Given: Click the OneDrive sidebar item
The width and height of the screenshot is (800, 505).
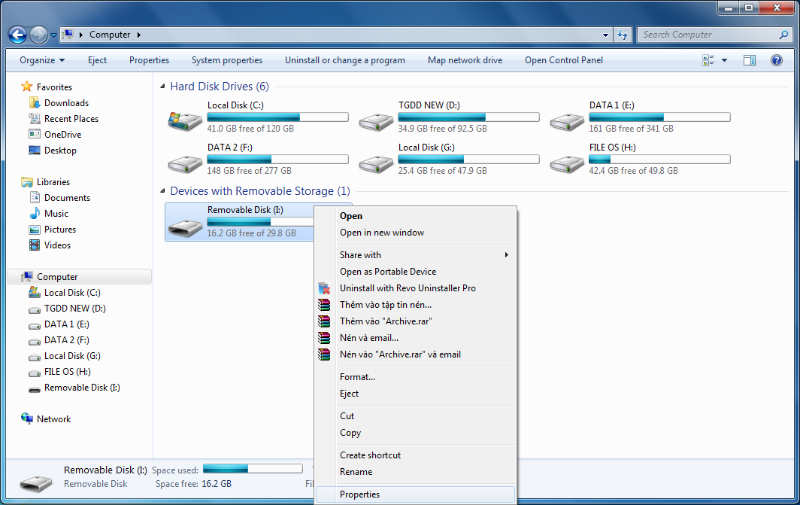Looking at the screenshot, I should 62,135.
